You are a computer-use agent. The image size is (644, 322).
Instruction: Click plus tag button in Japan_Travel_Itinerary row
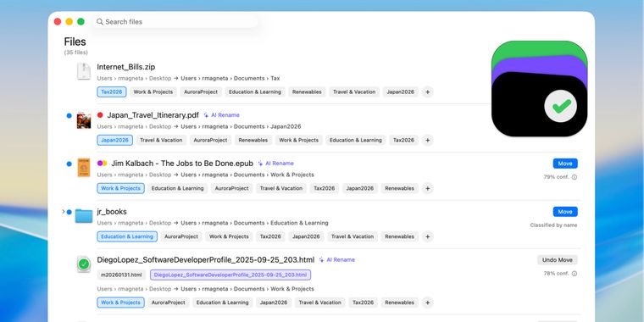[428, 140]
